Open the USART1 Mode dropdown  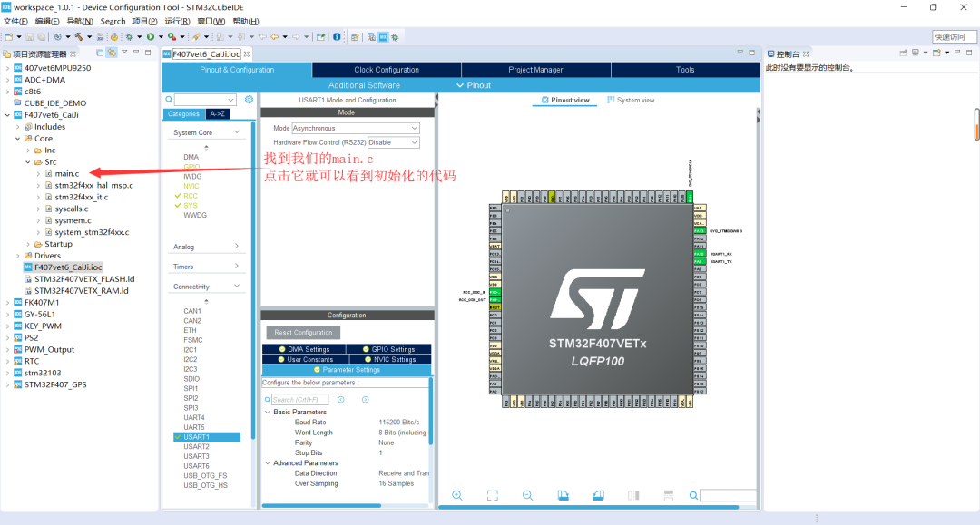pos(356,128)
